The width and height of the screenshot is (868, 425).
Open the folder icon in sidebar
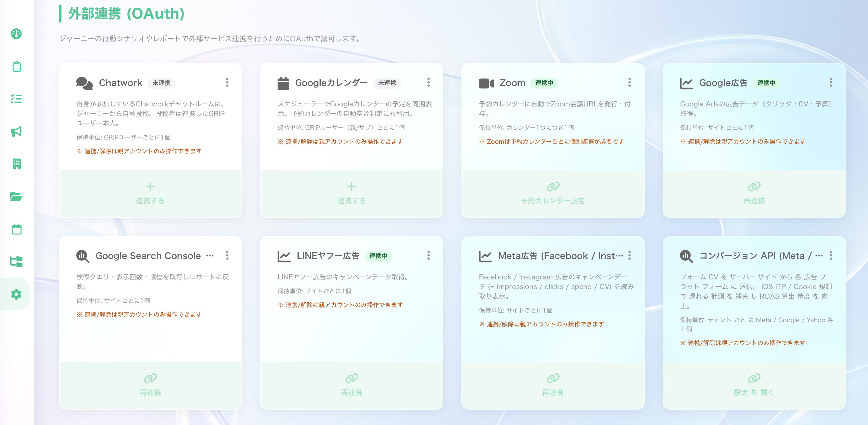(x=16, y=197)
